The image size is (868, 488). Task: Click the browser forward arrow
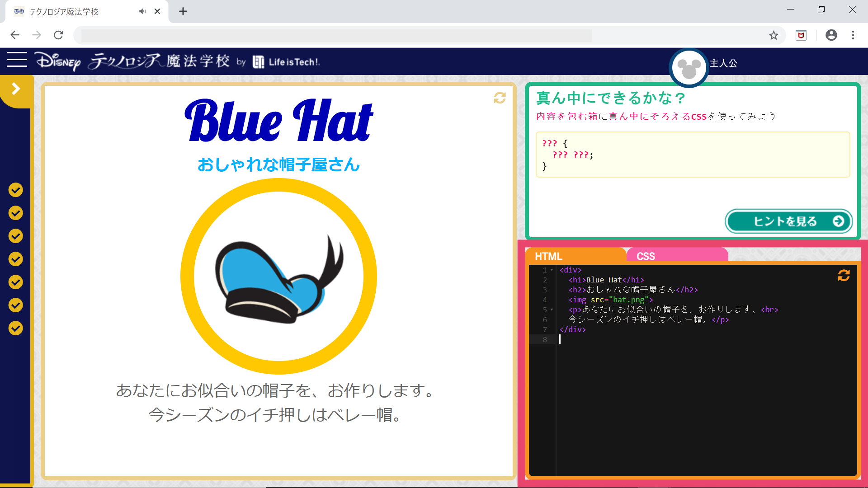point(37,35)
